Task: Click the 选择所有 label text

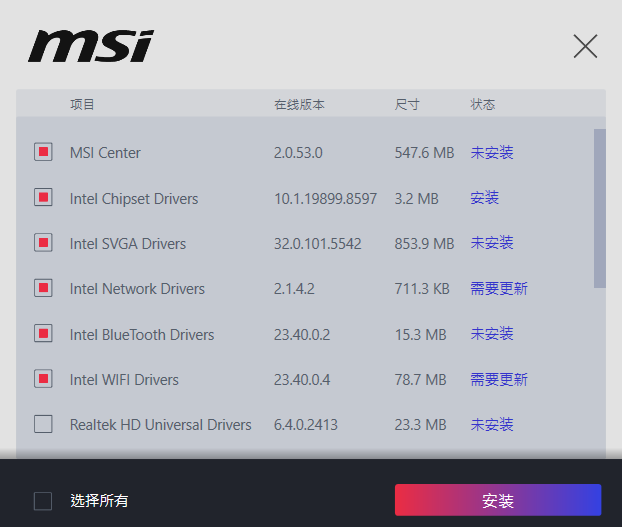Action: click(99, 501)
